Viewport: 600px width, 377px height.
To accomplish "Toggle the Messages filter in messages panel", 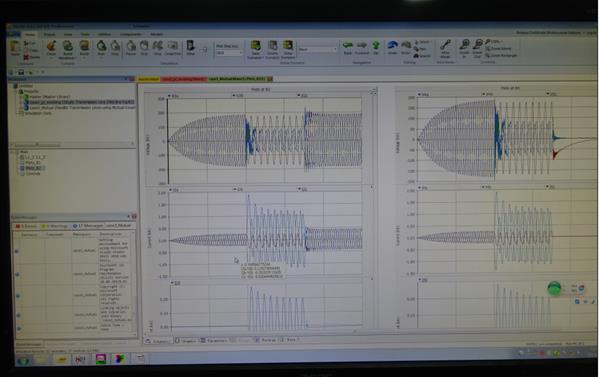I will [x=88, y=226].
